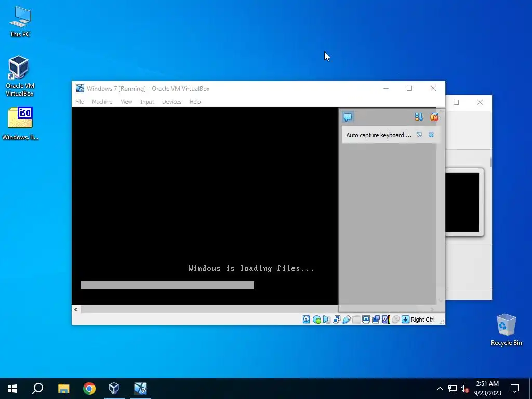Click the hard disk activity status icon
This screenshot has height=399, width=532.
pyautogui.click(x=307, y=320)
